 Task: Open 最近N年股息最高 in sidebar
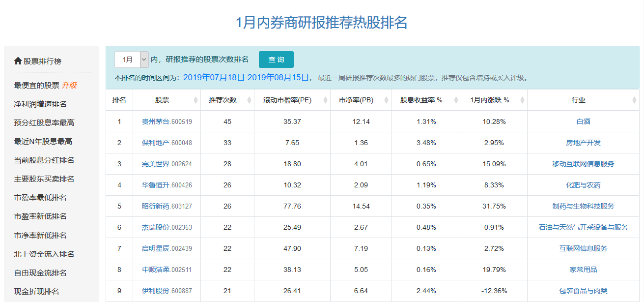coord(43,141)
